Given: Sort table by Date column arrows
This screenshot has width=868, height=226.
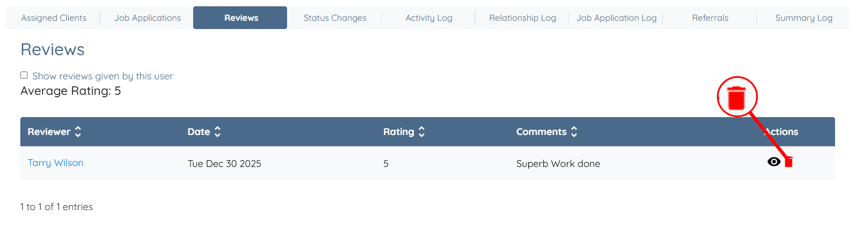Looking at the screenshot, I should tap(217, 132).
